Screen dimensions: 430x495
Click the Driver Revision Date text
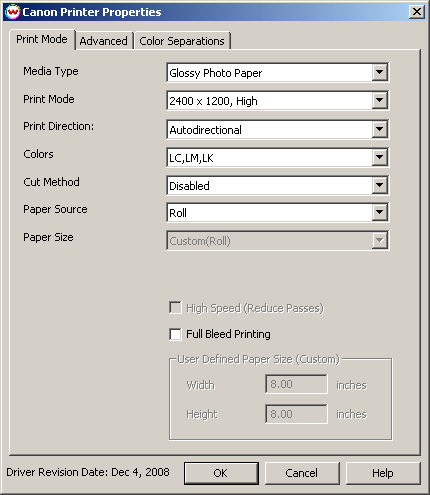click(x=88, y=472)
